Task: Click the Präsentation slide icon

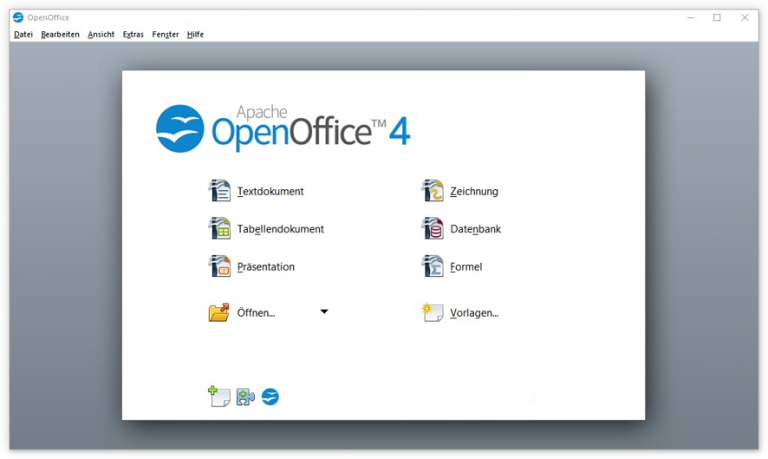Action: pyautogui.click(x=219, y=266)
